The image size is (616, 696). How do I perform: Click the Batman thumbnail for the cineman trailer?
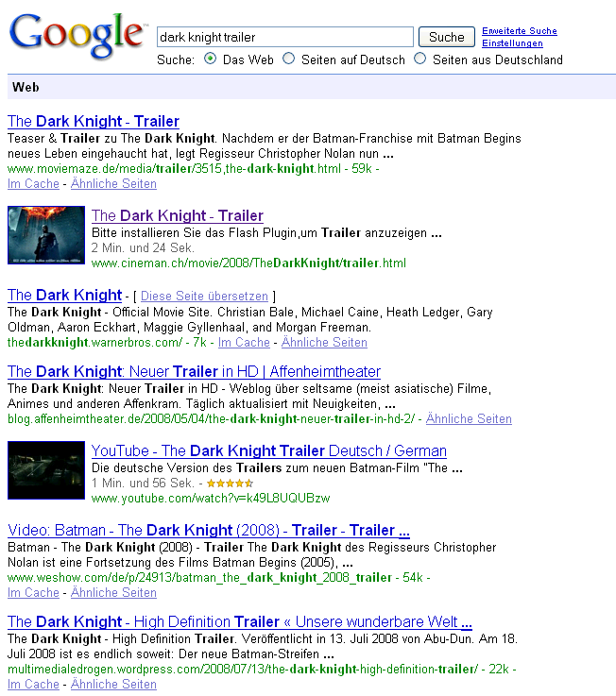(46, 235)
